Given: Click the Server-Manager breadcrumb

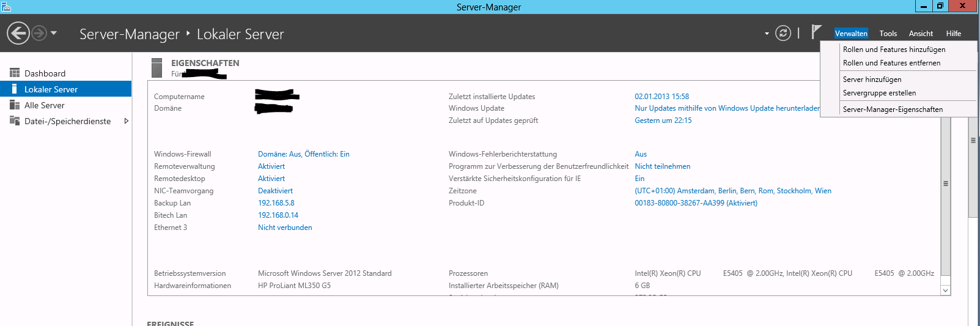Looking at the screenshot, I should 130,34.
